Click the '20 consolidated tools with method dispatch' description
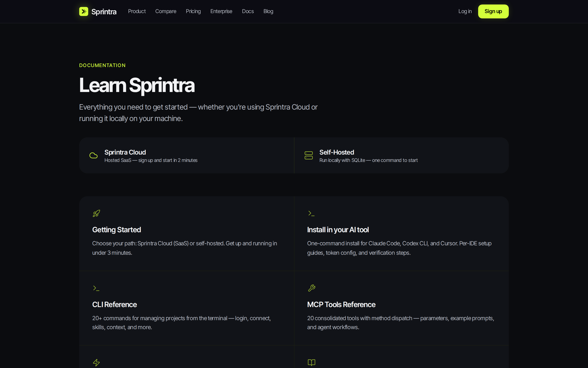 coord(401,323)
